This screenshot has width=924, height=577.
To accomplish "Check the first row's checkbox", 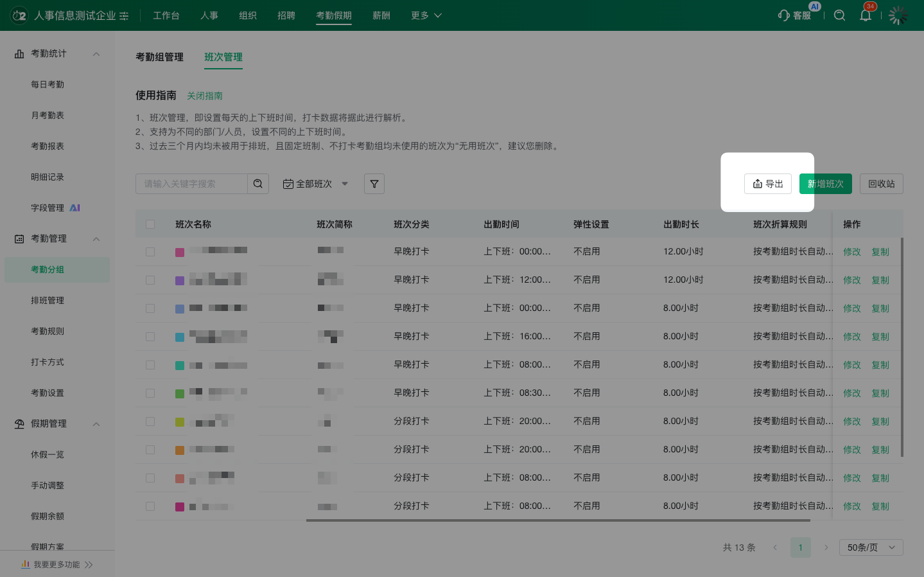I will [150, 252].
